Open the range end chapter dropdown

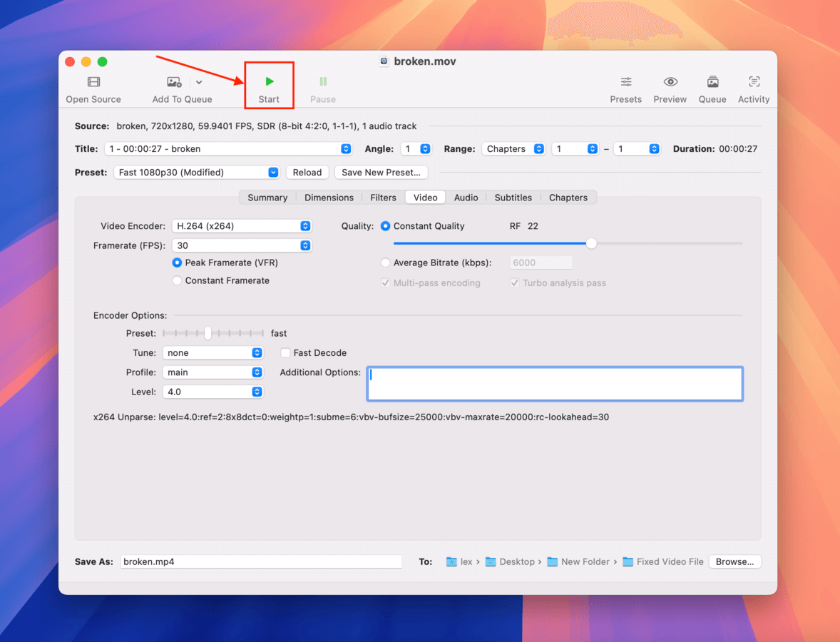637,149
